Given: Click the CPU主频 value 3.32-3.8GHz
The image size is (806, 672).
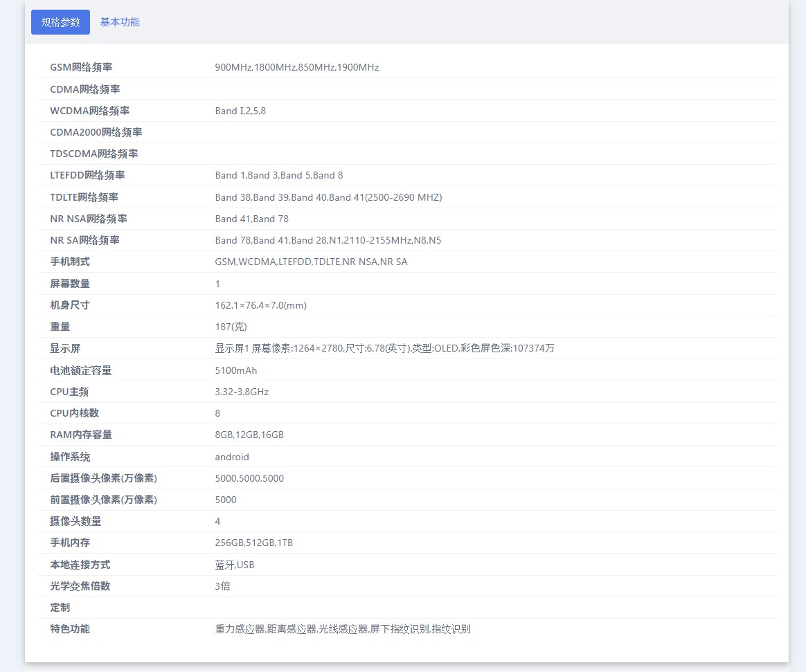Looking at the screenshot, I should click(x=242, y=392).
